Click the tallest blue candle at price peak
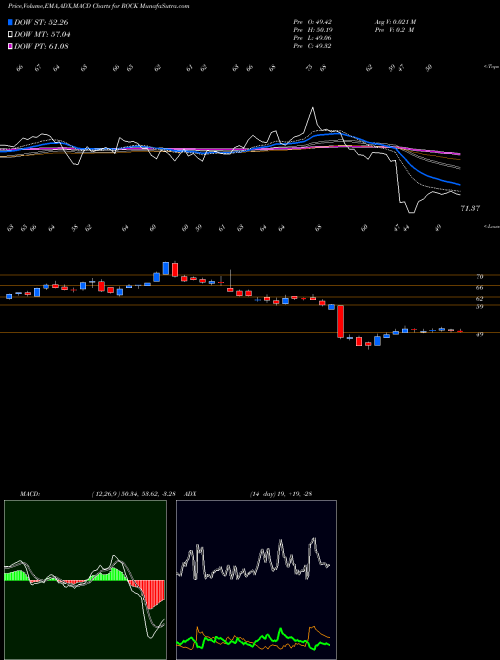 166,269
